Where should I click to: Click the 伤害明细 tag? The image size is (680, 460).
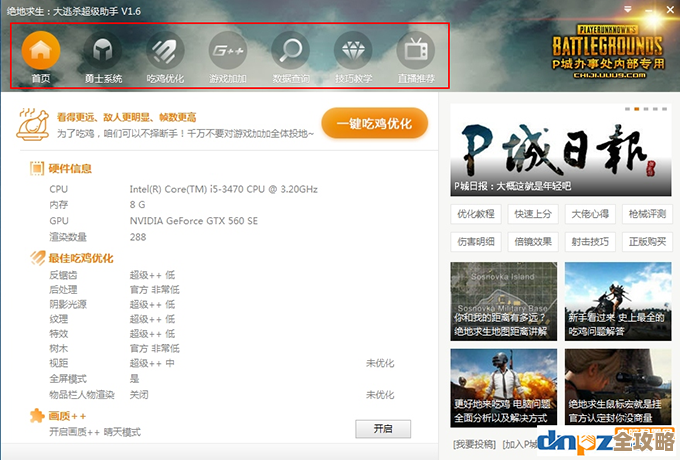coord(476,241)
